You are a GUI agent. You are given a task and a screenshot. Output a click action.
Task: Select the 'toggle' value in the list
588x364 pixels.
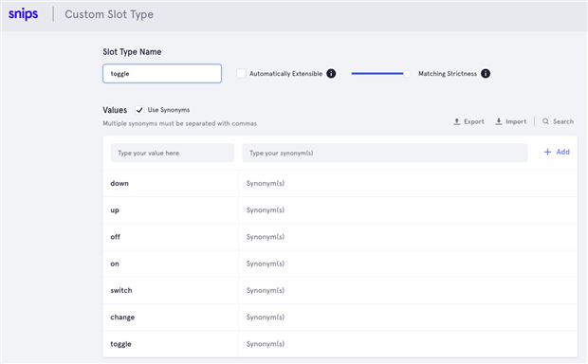(120, 344)
